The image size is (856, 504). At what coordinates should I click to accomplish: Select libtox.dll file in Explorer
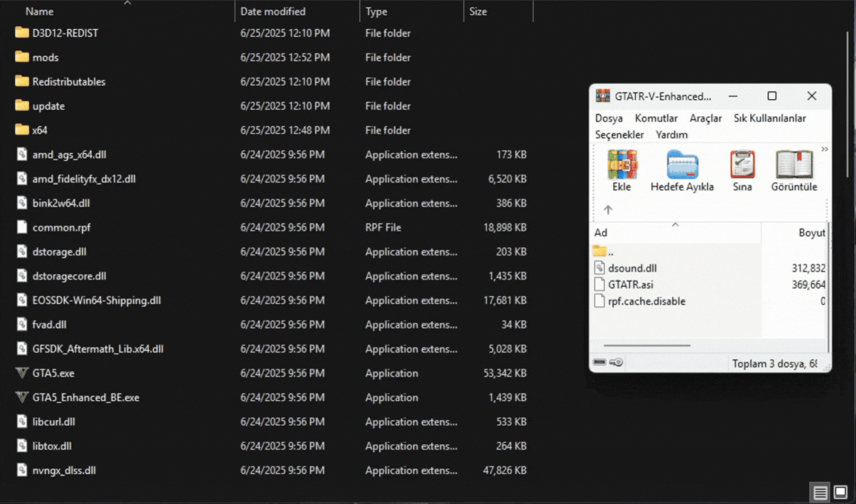[x=52, y=446]
